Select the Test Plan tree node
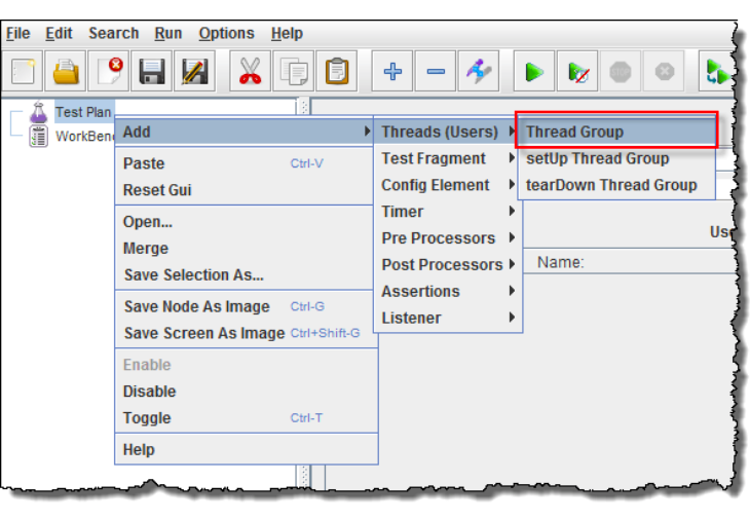 click(83, 112)
